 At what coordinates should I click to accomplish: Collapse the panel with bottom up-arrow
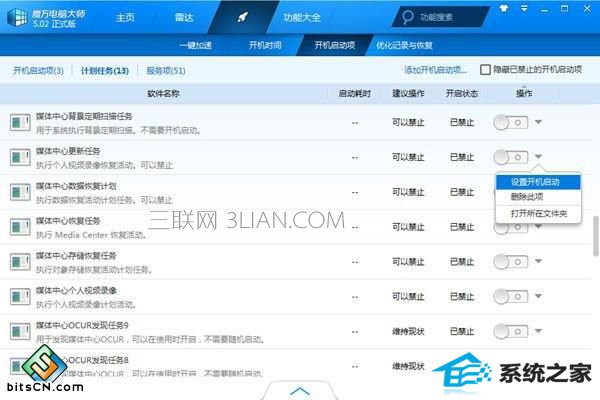point(300,391)
